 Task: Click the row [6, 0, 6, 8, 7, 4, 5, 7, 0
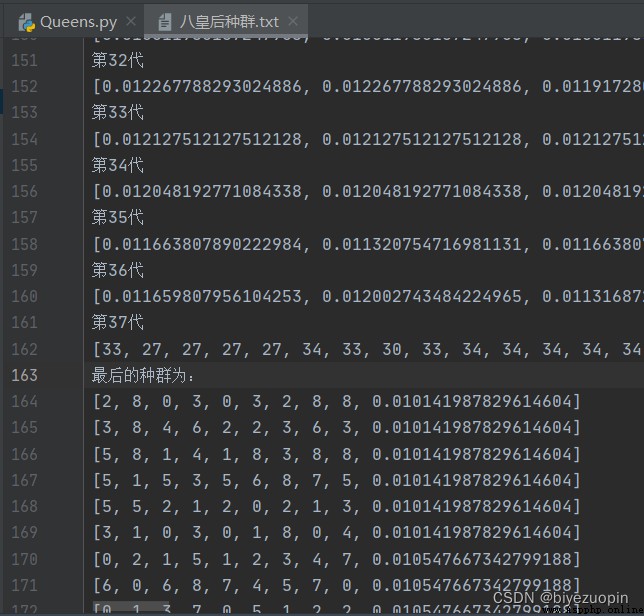337,585
